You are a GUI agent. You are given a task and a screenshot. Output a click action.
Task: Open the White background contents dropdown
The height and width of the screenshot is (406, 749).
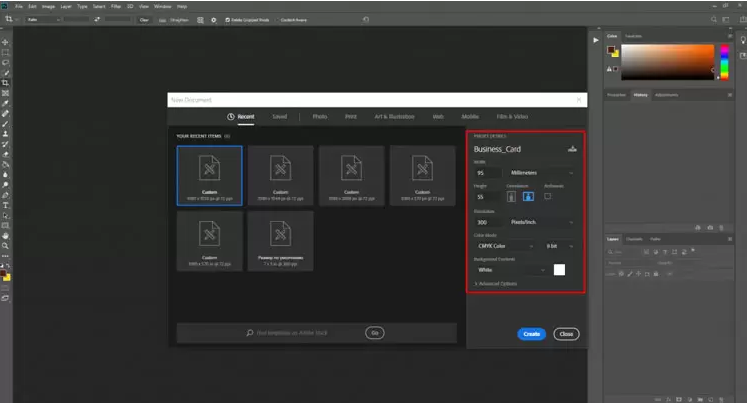pos(510,270)
